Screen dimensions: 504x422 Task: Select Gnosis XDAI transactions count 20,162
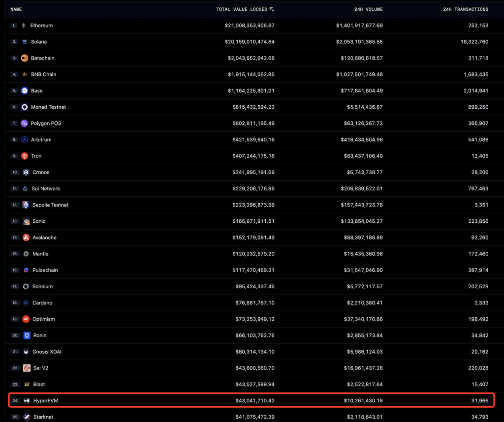(480, 352)
